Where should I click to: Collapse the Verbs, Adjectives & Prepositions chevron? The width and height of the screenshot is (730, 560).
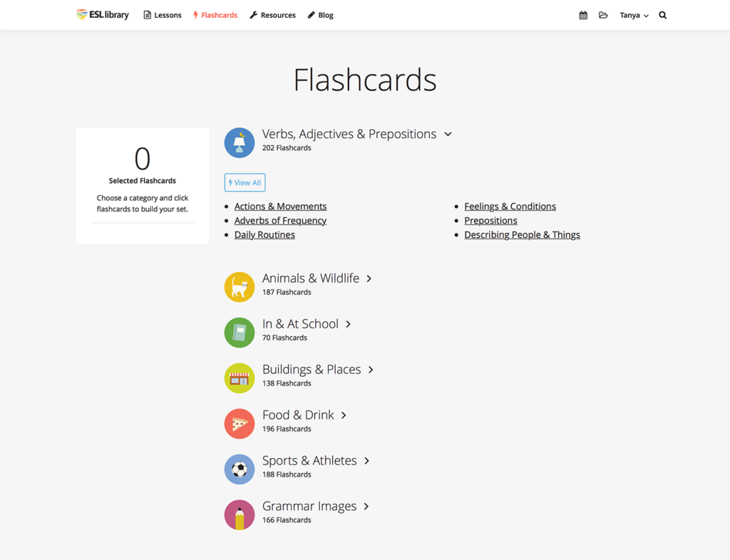click(x=448, y=134)
